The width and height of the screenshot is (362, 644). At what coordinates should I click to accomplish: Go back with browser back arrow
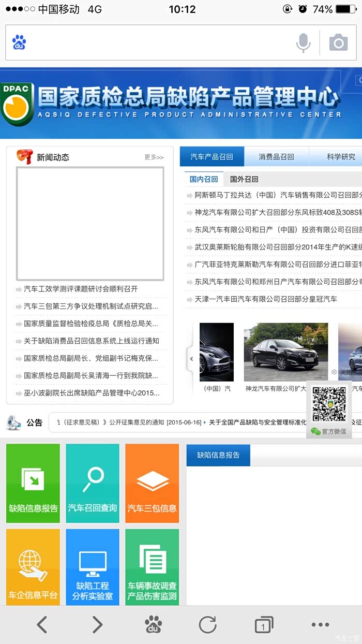(x=42, y=625)
